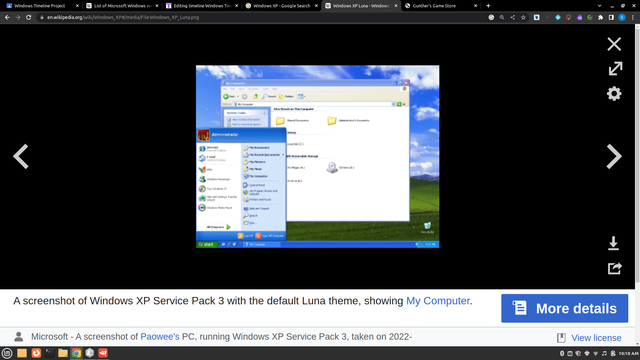The image size is (640, 360).
Task: Open Chrome three-dot menu
Action: pyautogui.click(x=633, y=18)
